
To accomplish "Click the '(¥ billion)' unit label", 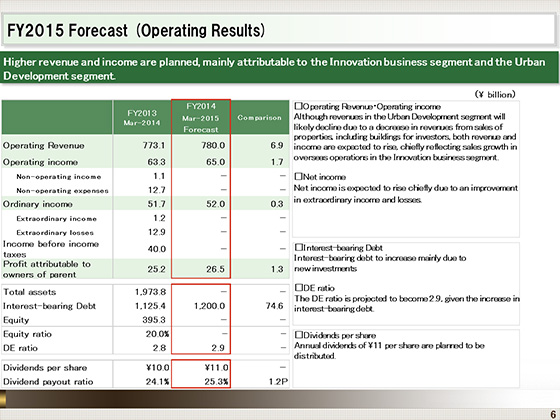I will tap(495, 94).
